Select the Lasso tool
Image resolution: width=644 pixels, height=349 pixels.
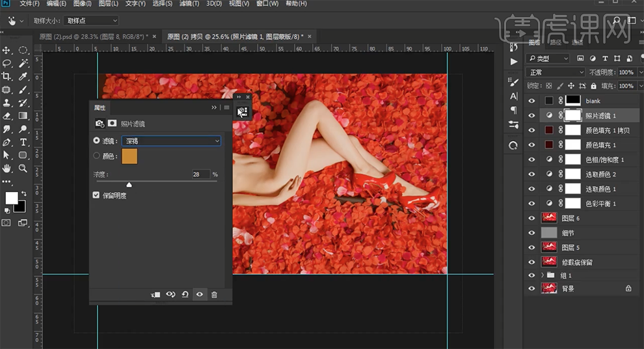coord(7,63)
